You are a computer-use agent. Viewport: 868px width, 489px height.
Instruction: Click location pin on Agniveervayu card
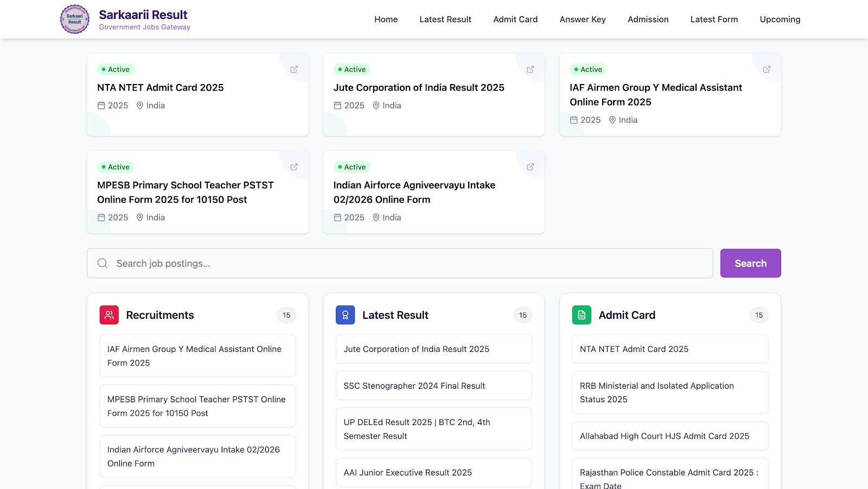(376, 217)
